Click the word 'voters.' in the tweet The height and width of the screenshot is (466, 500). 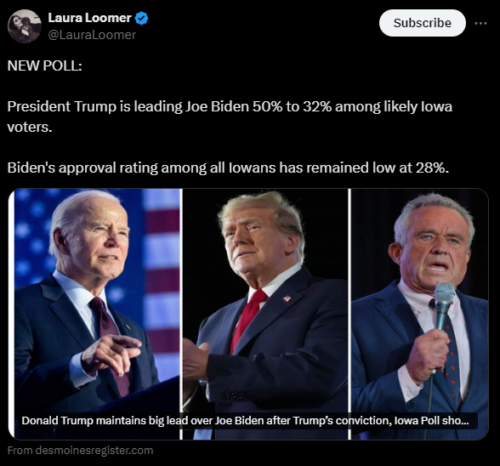[x=30, y=127]
